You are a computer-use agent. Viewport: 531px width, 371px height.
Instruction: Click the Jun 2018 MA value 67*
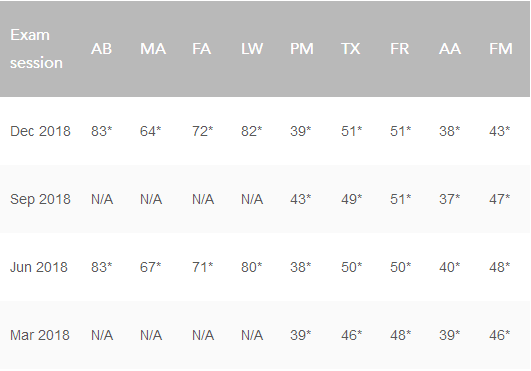[x=150, y=267]
